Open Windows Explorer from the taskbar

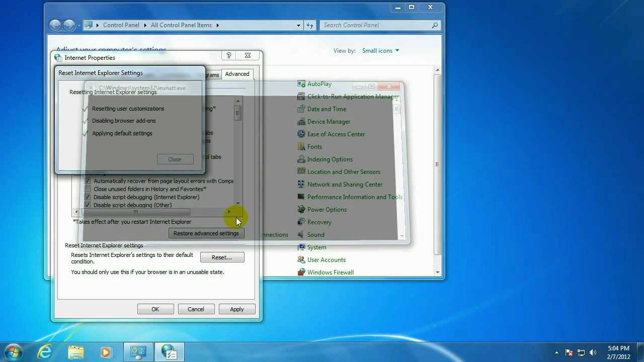(76, 352)
